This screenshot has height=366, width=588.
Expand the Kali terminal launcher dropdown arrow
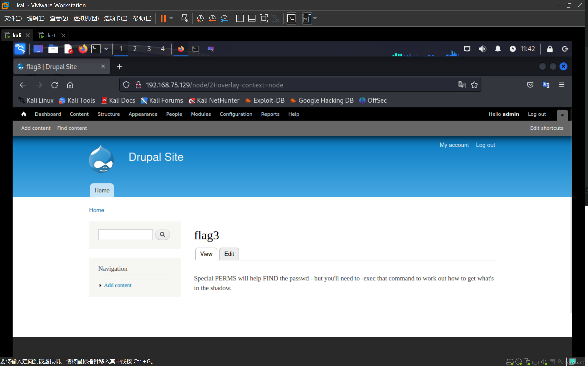[106, 49]
